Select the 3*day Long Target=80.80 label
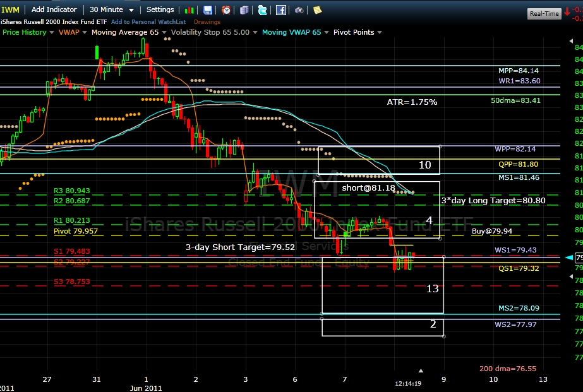Viewport: 583px width, 392px height. [493, 201]
